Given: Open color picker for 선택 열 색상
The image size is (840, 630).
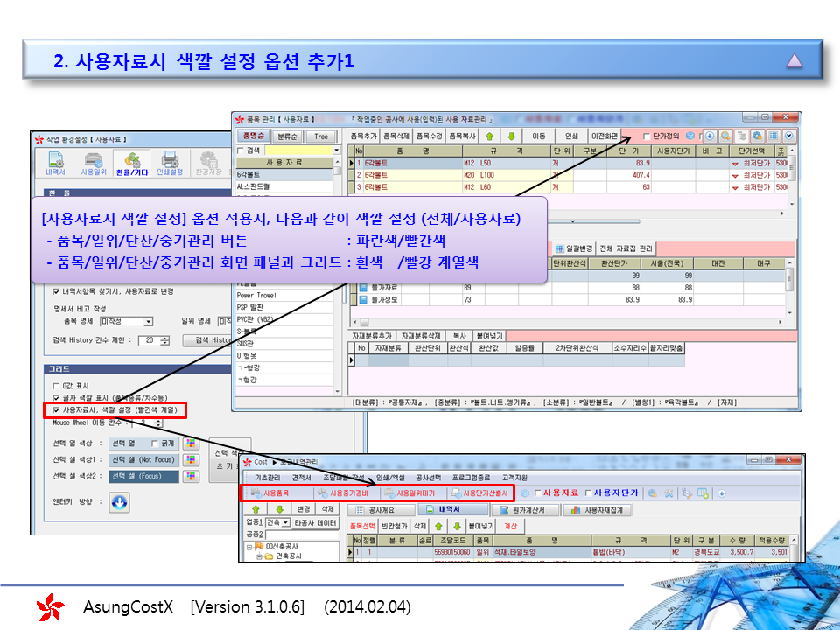Looking at the screenshot, I should click(x=191, y=444).
